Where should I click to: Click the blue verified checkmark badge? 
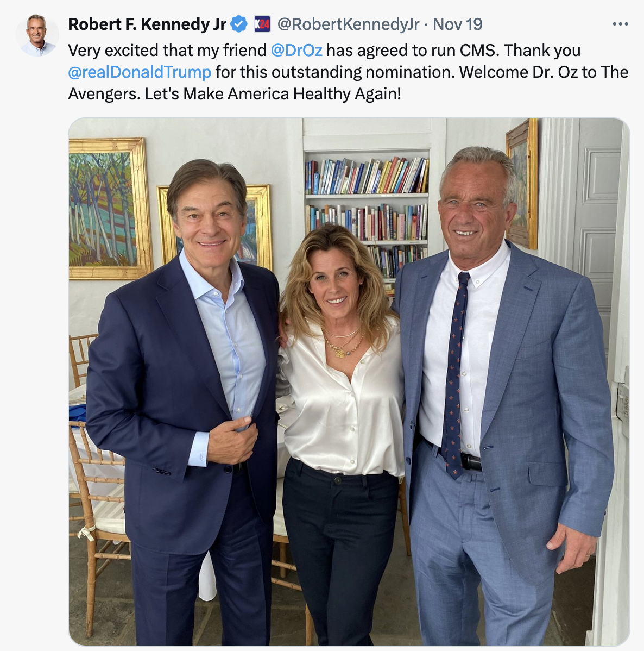click(x=239, y=24)
